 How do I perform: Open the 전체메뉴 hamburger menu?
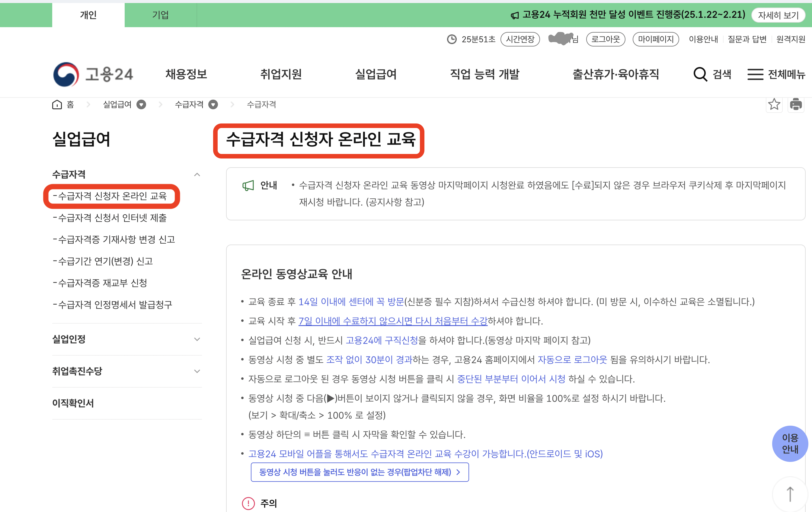click(x=755, y=74)
